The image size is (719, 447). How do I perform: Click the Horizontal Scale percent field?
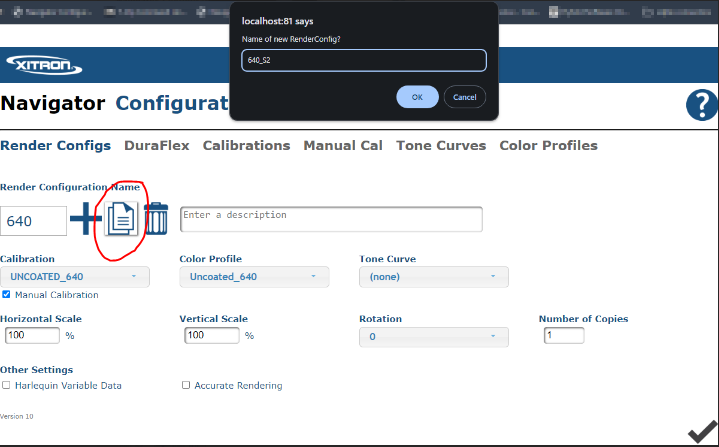32,335
